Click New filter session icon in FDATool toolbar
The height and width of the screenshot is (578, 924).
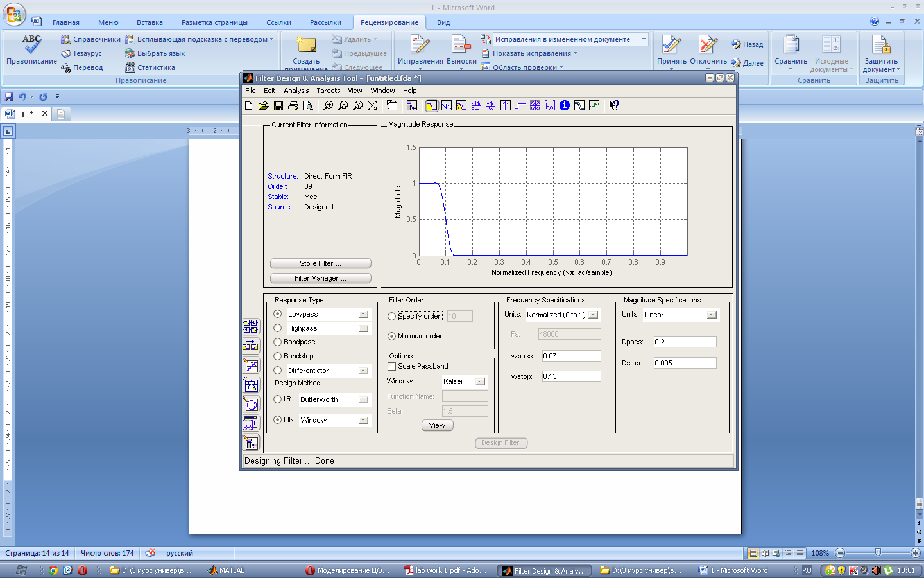click(249, 106)
